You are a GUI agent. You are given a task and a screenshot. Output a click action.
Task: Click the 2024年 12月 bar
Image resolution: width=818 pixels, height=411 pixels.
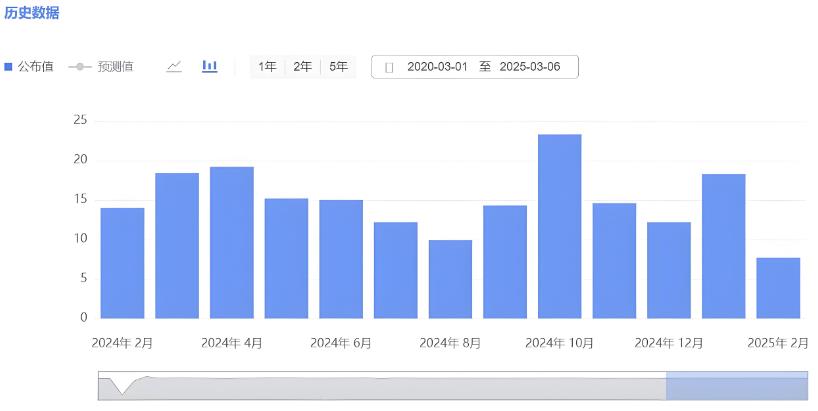(x=668, y=270)
